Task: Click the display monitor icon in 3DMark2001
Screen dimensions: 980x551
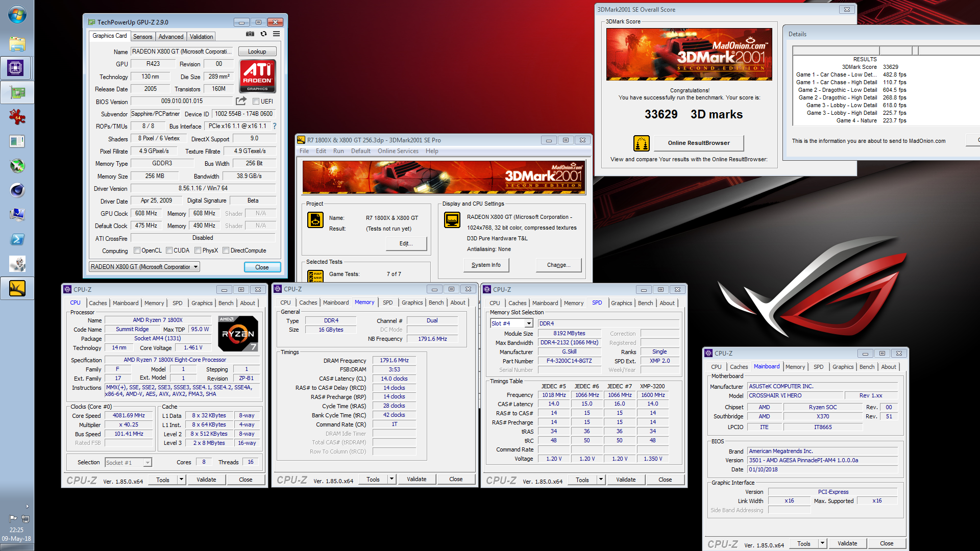Action: [x=452, y=220]
